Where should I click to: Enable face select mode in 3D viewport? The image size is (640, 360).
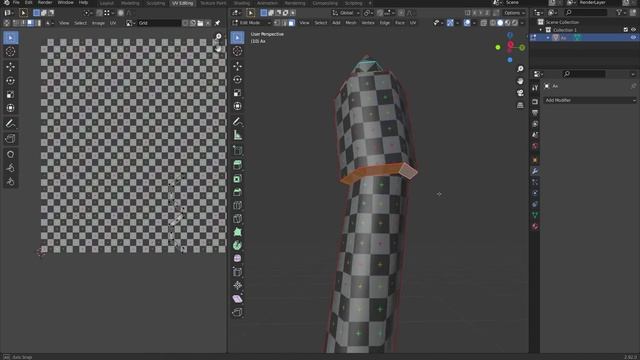[x=291, y=23]
